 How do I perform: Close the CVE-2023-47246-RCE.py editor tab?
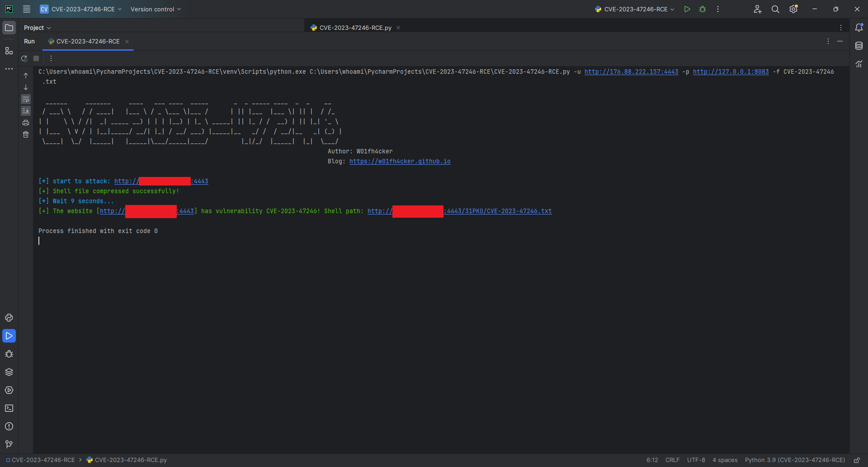coord(398,28)
